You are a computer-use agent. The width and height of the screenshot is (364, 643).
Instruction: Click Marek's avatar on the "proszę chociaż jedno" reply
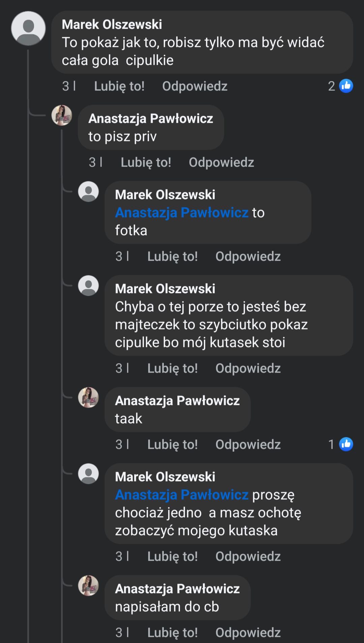88,474
